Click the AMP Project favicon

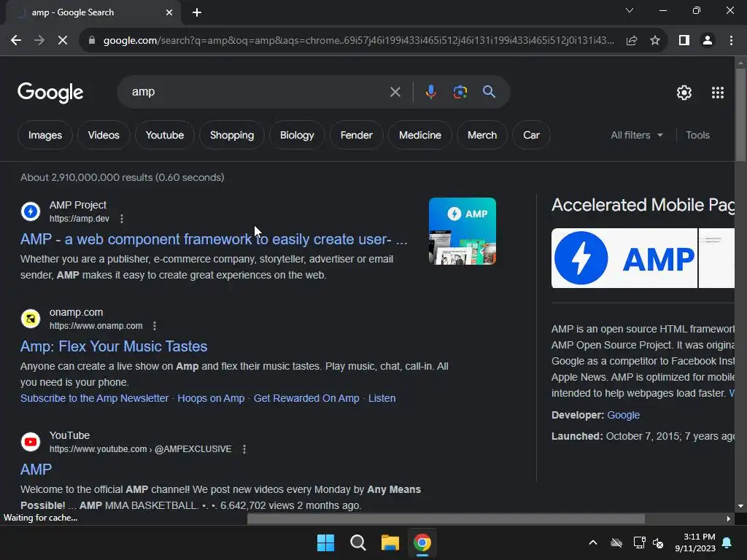click(x=31, y=211)
